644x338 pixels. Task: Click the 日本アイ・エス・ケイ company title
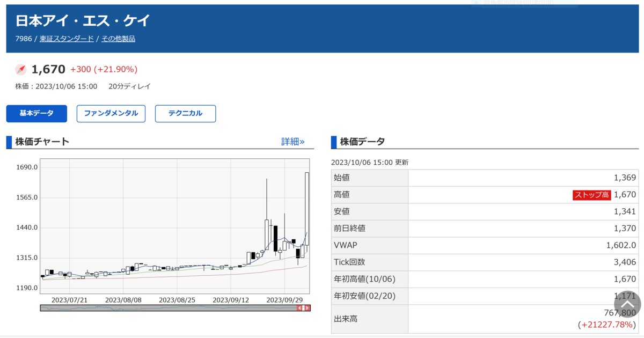click(83, 21)
